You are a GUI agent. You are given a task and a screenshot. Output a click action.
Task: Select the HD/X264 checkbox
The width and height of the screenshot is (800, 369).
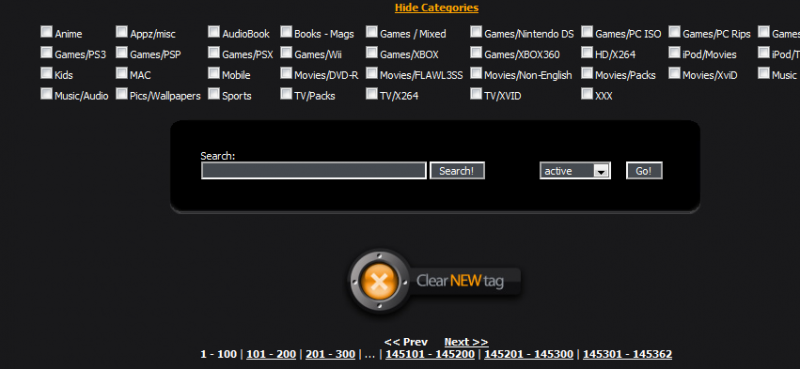pos(587,53)
